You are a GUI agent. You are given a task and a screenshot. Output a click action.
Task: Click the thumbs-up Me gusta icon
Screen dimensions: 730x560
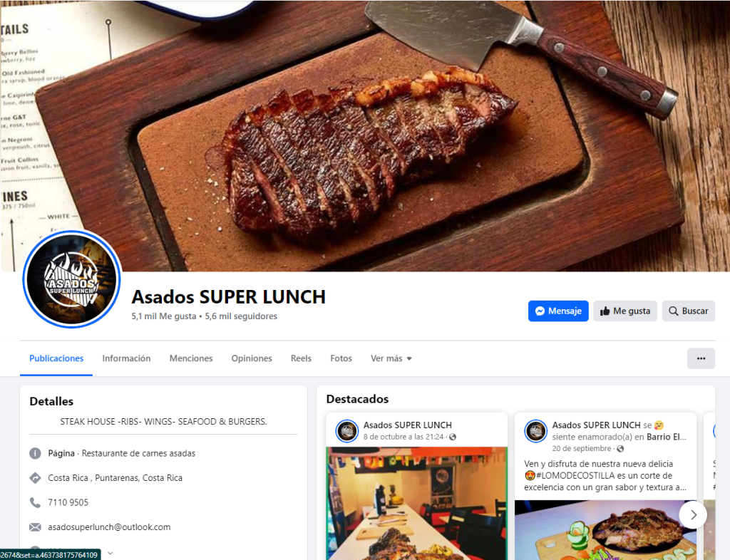click(x=605, y=311)
